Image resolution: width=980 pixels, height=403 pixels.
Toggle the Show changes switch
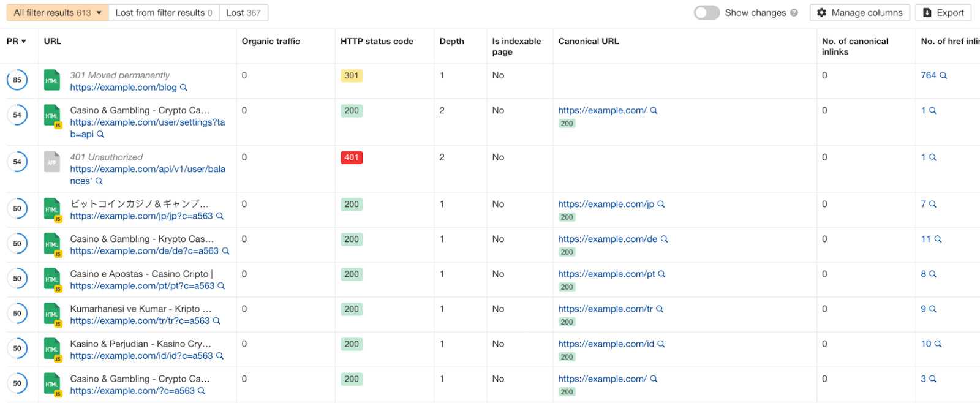click(x=706, y=13)
